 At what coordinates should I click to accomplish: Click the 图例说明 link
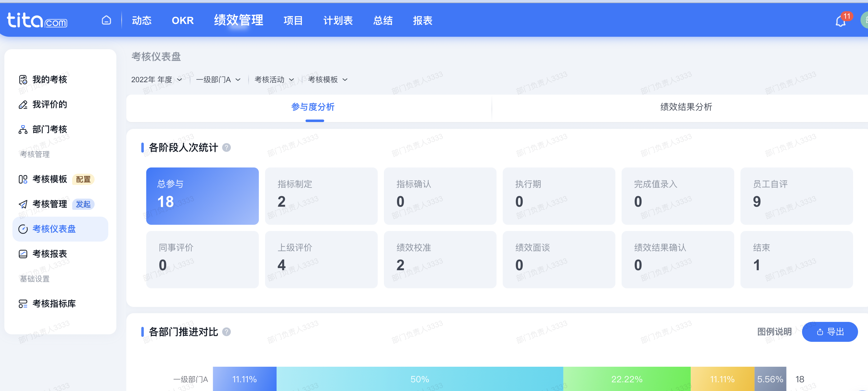click(774, 332)
